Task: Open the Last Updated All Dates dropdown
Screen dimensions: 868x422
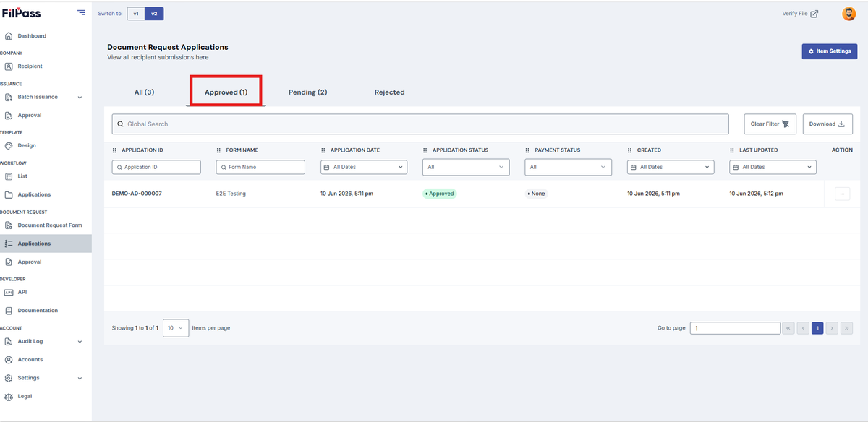Action: coord(773,167)
